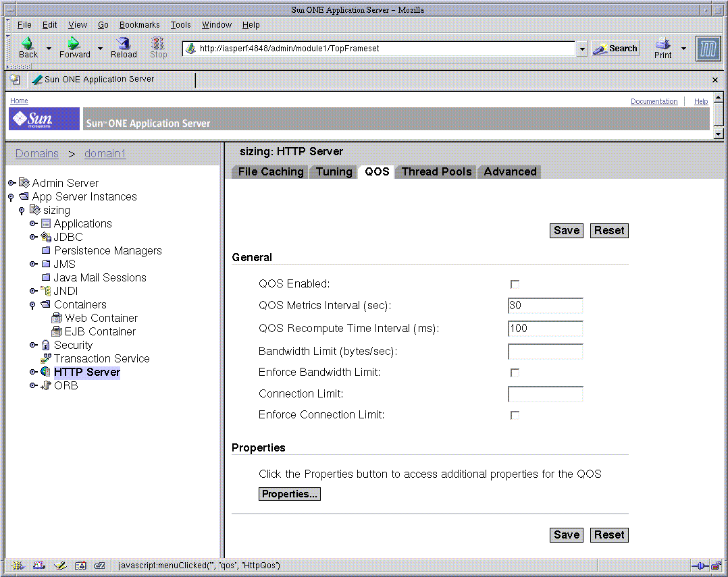Viewport: 728px width, 577px height.
Task: Open Navigator from status bar component icon
Action: pyautogui.click(x=18, y=566)
